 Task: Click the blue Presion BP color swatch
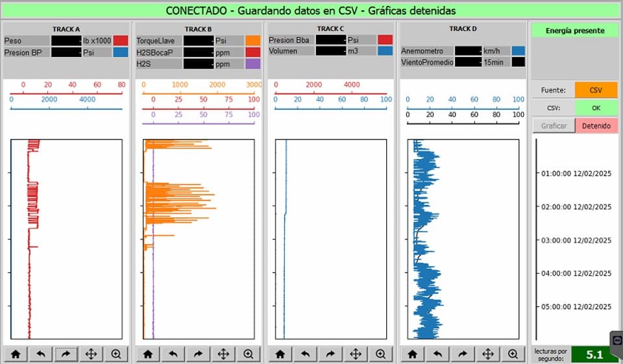[x=121, y=53]
